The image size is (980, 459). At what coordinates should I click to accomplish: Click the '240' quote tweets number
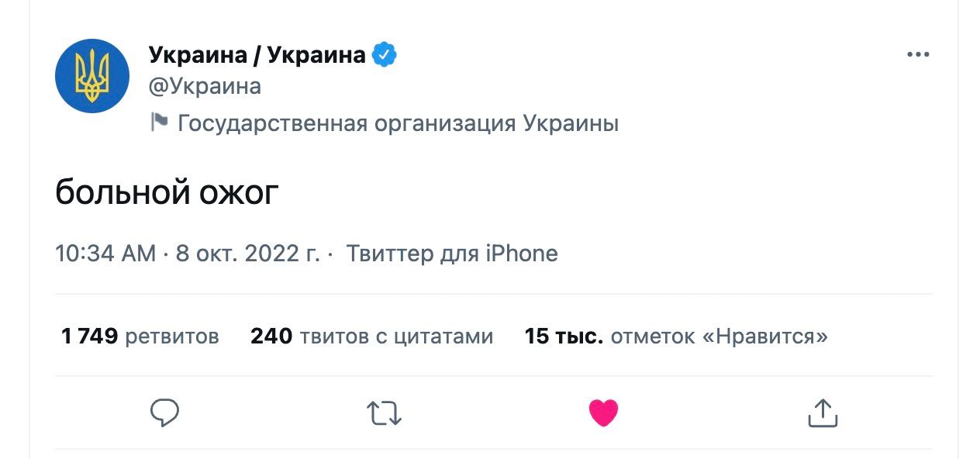click(271, 336)
